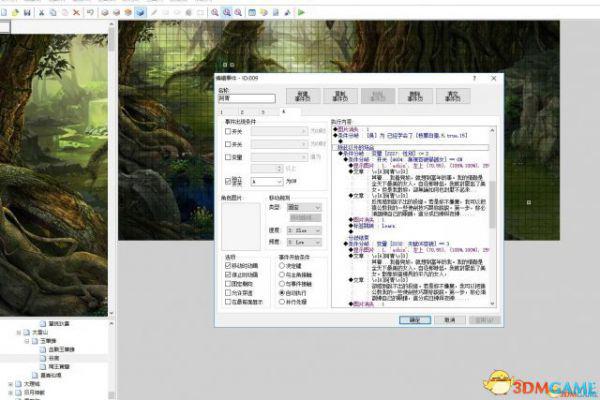Click the event name input field
600x400 pixels.
247,98
